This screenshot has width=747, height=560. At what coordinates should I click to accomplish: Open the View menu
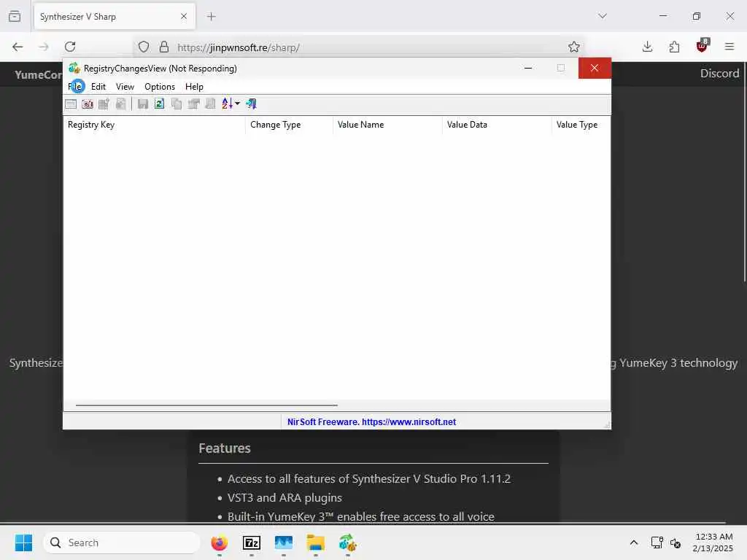[x=125, y=87]
